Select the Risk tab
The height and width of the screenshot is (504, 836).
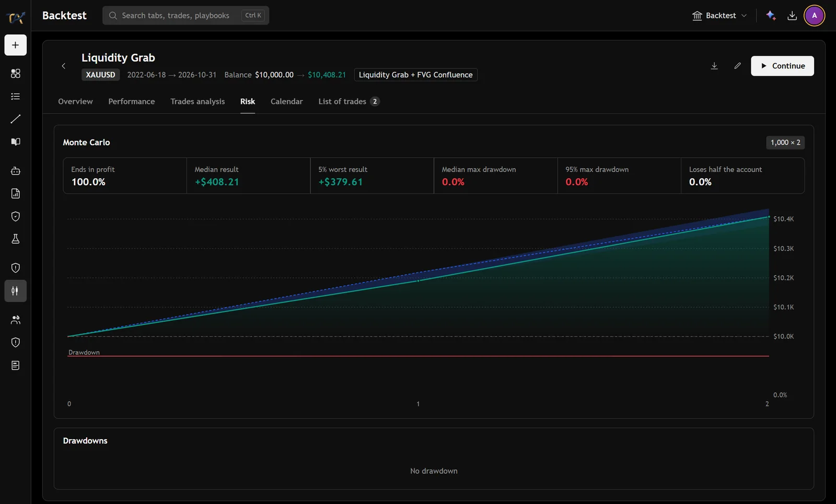pos(248,101)
